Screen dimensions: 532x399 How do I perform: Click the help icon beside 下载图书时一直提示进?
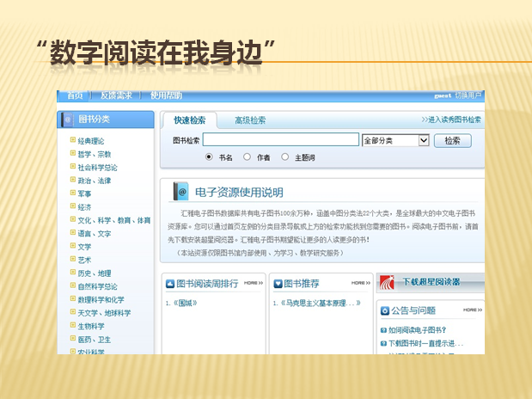tap(383, 343)
